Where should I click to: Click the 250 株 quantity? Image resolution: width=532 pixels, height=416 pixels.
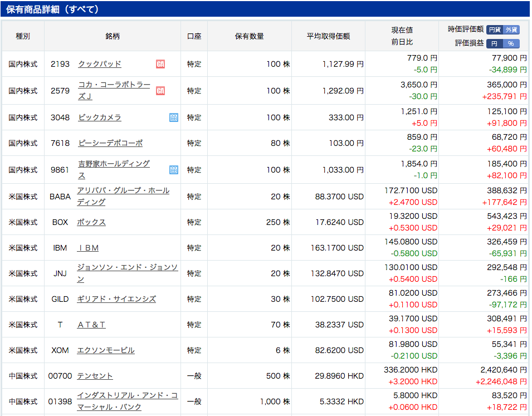(278, 222)
